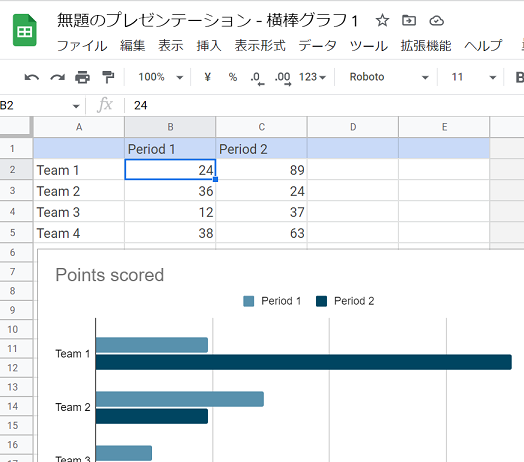Increase decimal places
The width and height of the screenshot is (524, 462).
point(283,78)
